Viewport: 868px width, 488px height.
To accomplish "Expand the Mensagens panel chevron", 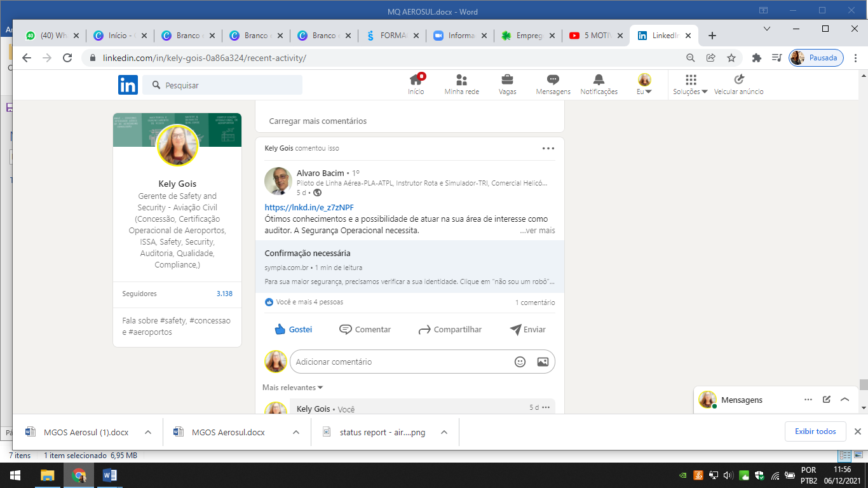I will coord(844,400).
